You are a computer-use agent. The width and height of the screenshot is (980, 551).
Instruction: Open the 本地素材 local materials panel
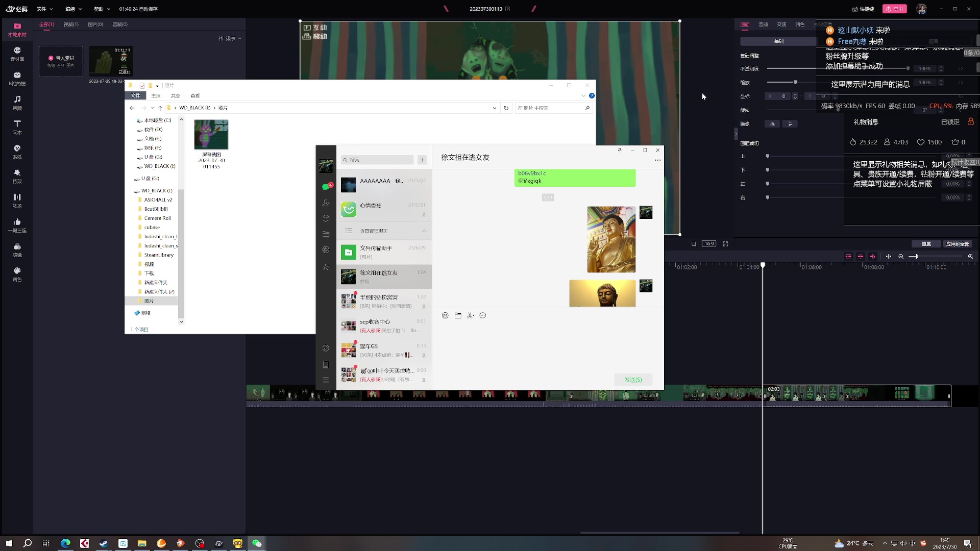[17, 30]
